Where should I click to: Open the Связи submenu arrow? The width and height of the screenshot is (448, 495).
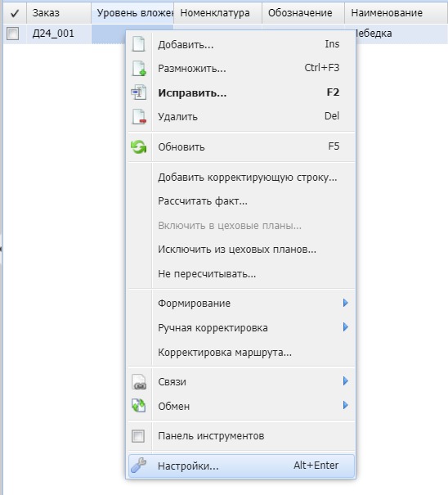[346, 381]
